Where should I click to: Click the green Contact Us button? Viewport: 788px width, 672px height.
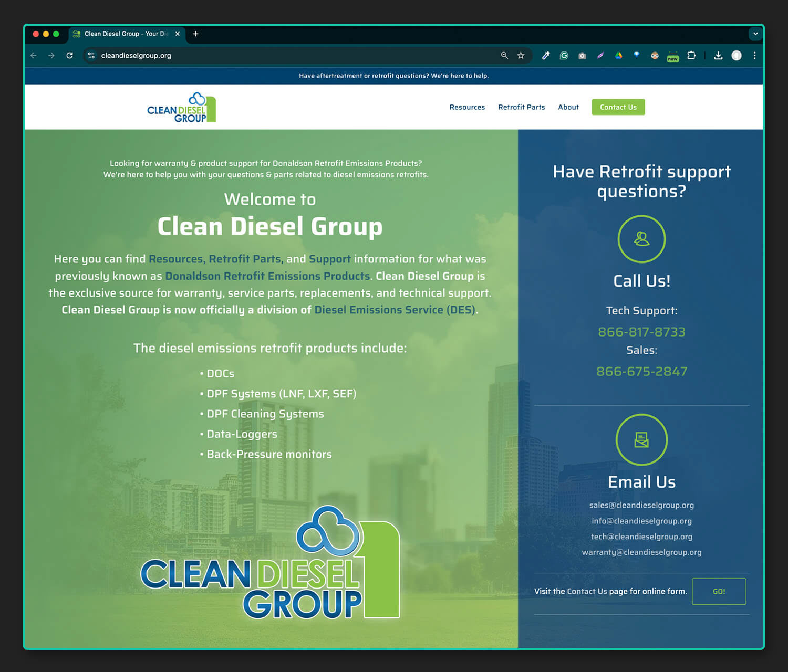618,107
